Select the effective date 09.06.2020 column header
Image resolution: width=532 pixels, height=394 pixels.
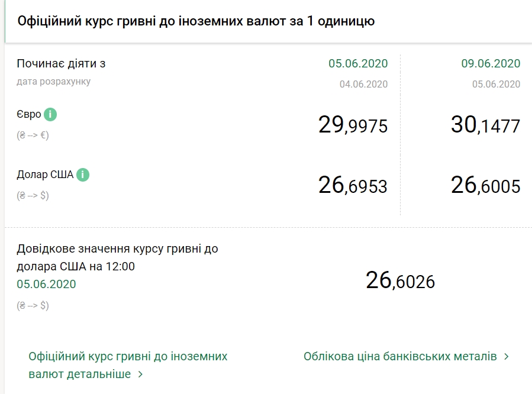coord(490,63)
